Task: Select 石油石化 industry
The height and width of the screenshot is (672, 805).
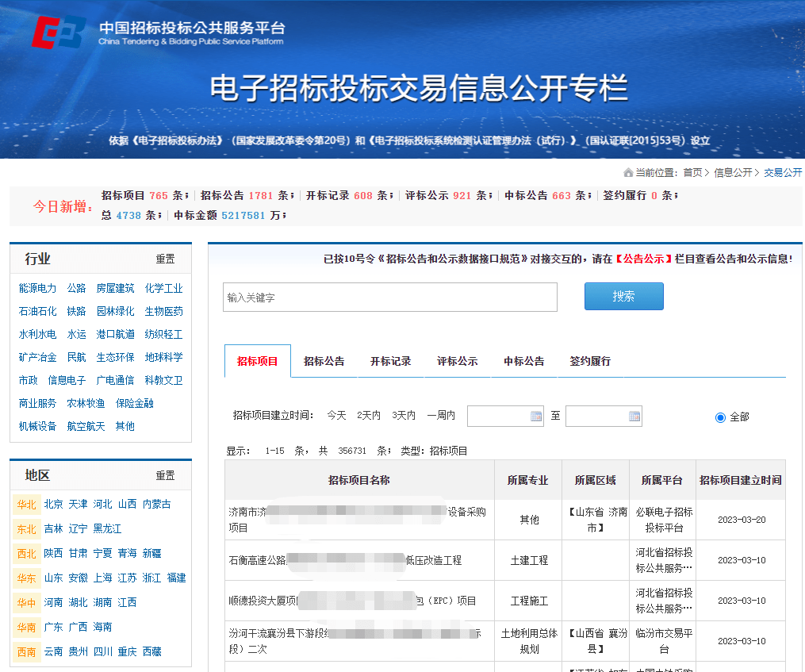Action: [37, 311]
